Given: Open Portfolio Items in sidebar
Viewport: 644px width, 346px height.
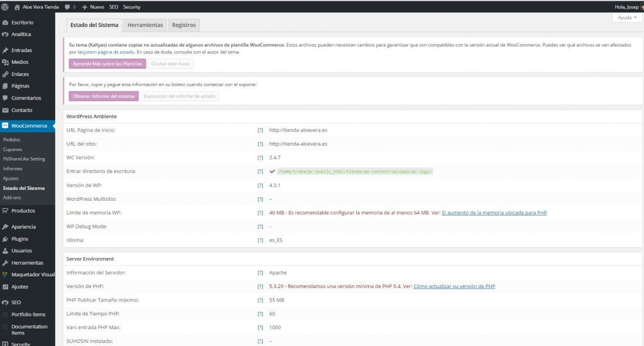Looking at the screenshot, I should 28,314.
